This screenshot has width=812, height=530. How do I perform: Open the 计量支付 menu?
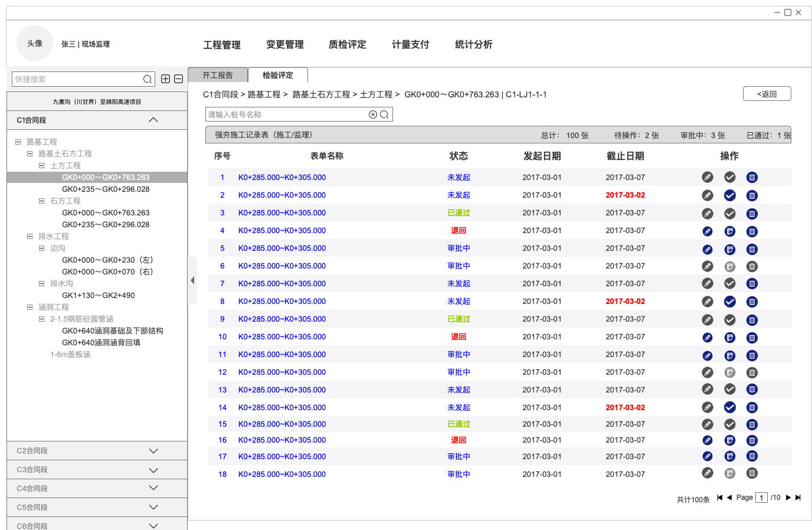pyautogui.click(x=411, y=44)
